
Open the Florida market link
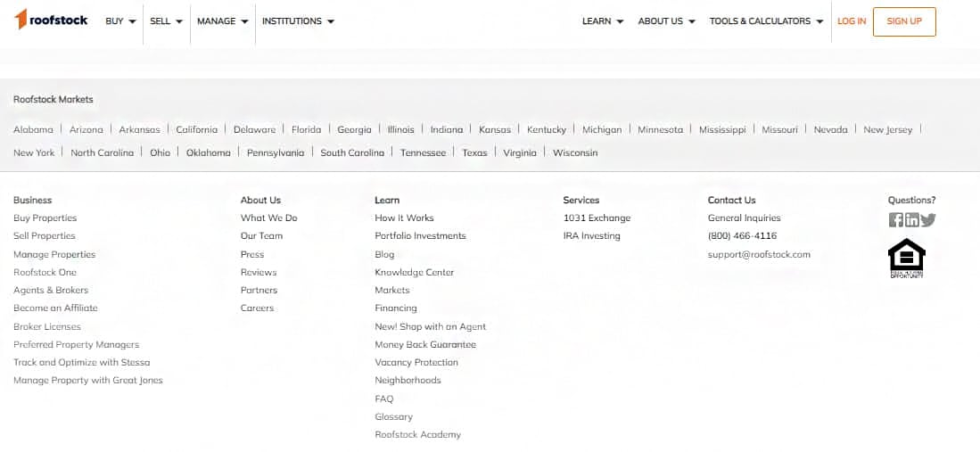[306, 130]
